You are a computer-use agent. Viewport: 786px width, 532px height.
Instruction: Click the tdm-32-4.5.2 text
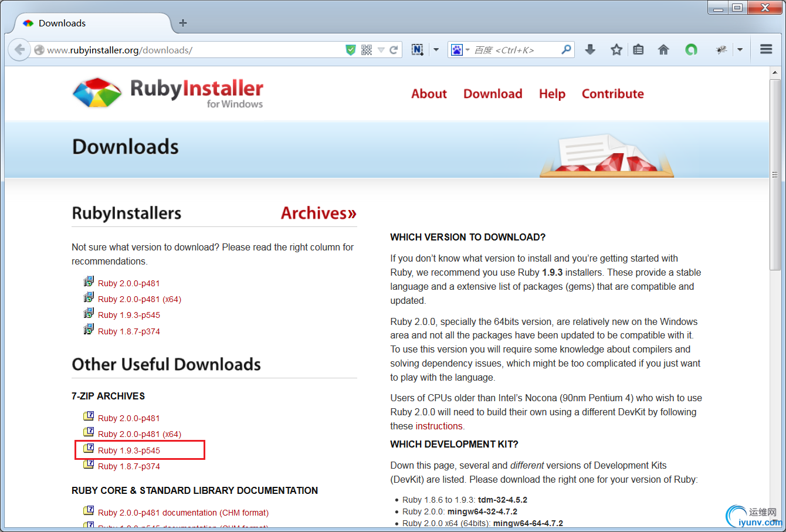503,500
